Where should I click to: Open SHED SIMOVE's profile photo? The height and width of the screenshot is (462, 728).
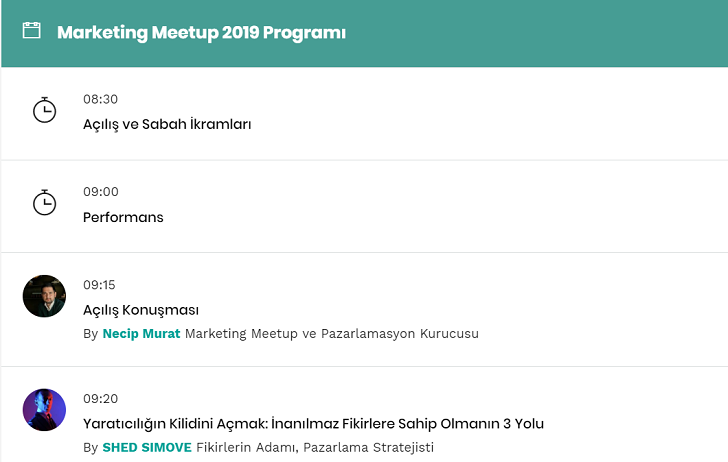point(44,410)
